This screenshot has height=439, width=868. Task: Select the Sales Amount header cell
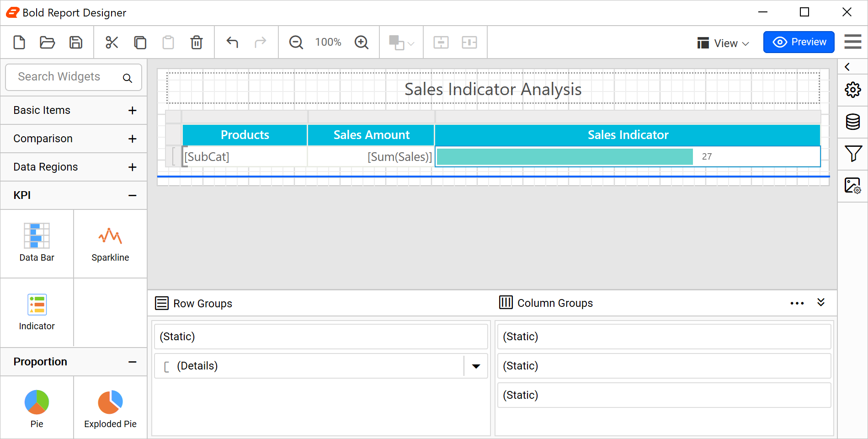coord(371,135)
